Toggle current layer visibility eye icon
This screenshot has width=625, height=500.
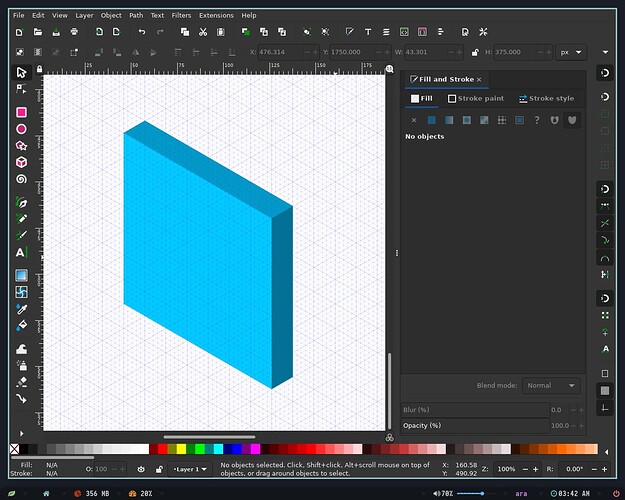point(141,469)
